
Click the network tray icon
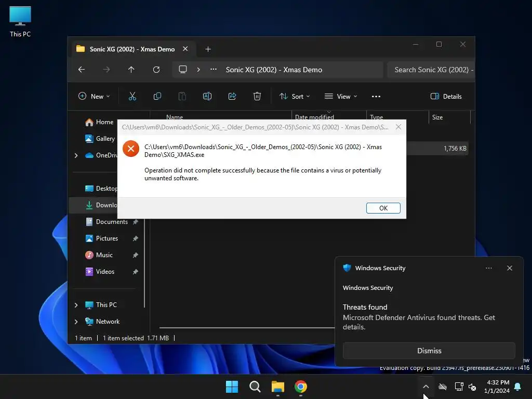459,387
